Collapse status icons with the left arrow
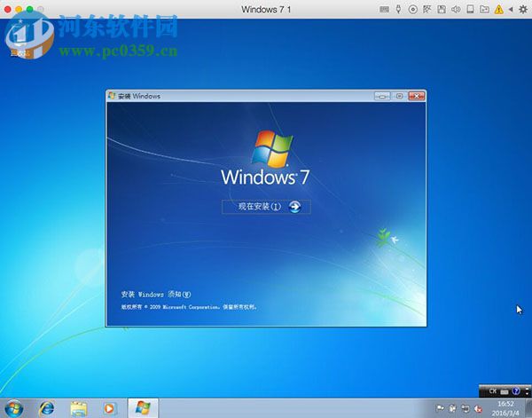Viewport: 532px width, 418px height. pos(511,10)
